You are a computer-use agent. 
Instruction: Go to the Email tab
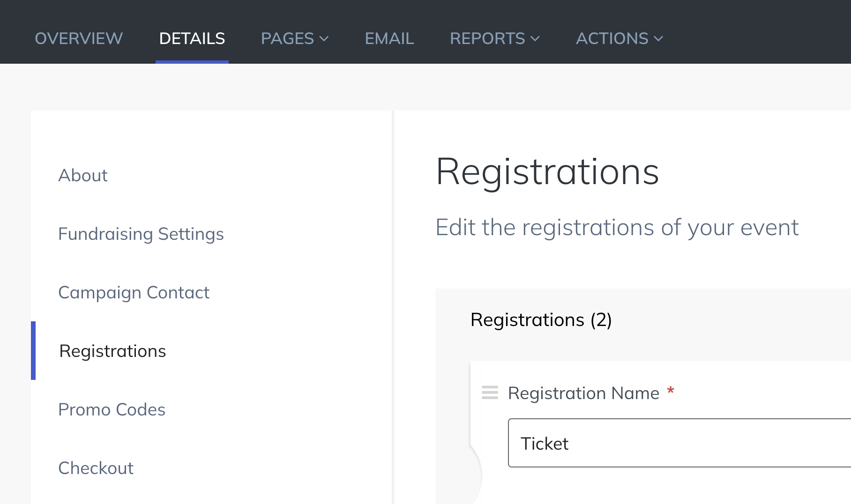(x=389, y=38)
